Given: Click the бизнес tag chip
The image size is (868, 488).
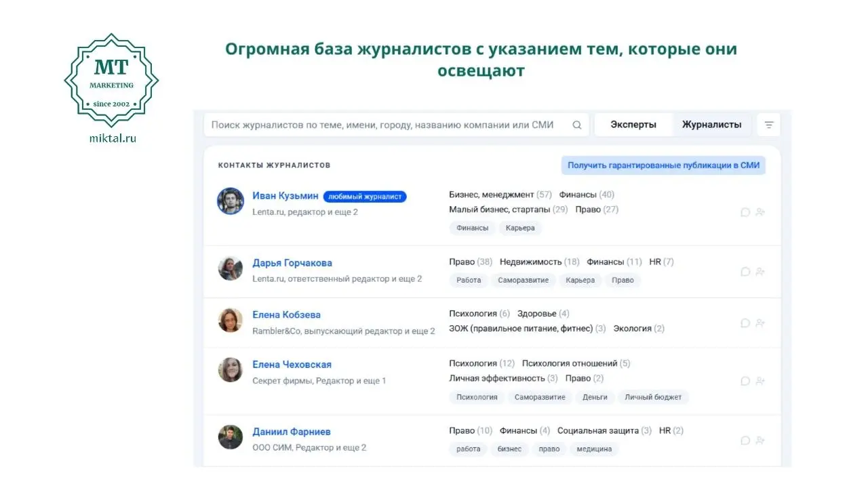Looking at the screenshot, I should [x=510, y=449].
